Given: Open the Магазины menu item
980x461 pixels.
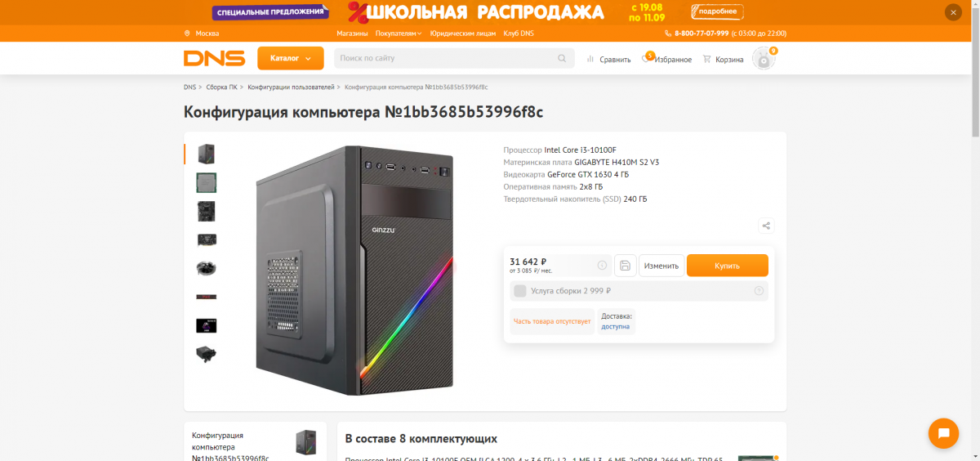Looking at the screenshot, I should coord(352,34).
